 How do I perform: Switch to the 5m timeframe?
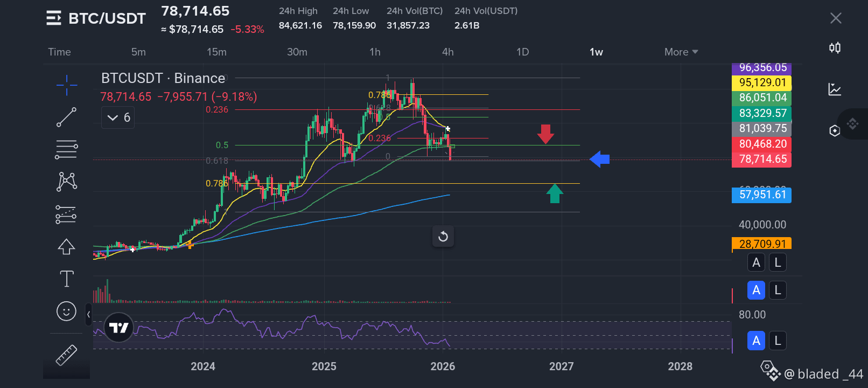138,52
